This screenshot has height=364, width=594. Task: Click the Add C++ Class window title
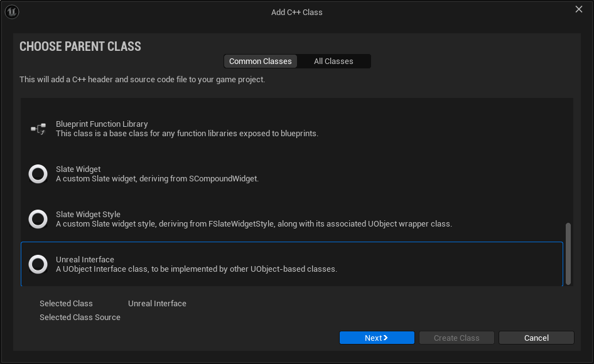(x=296, y=12)
